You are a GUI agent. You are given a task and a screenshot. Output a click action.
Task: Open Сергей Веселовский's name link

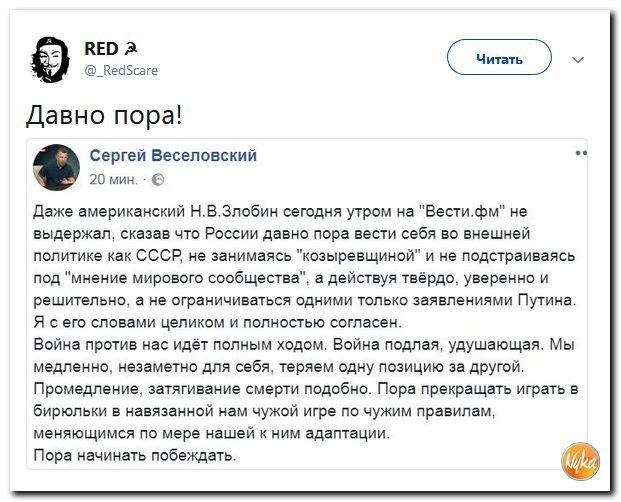tap(173, 155)
